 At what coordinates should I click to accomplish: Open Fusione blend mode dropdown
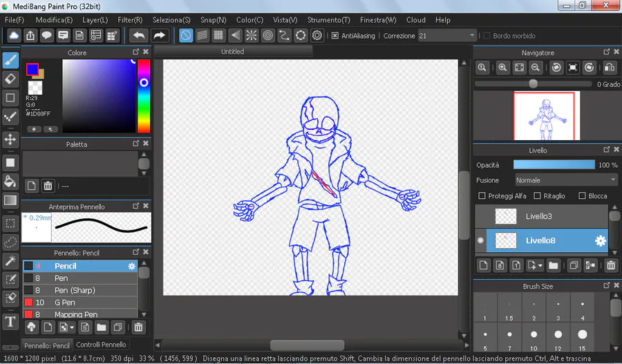(x=566, y=180)
